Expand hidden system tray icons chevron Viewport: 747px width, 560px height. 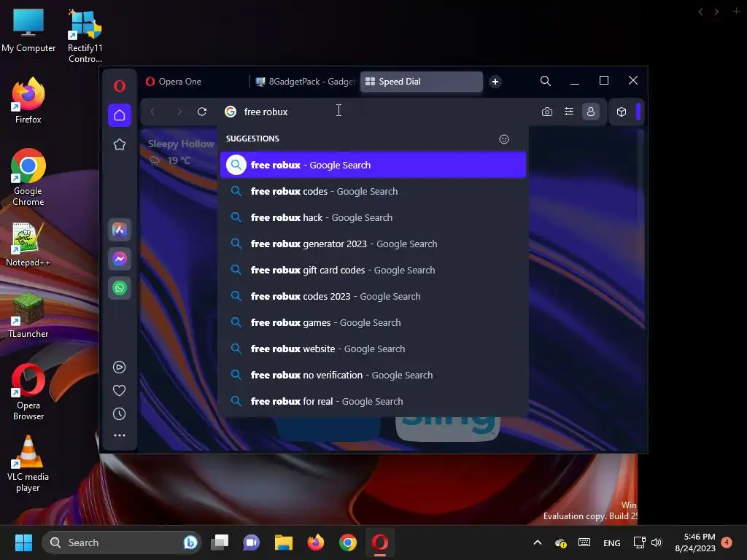coord(538,542)
